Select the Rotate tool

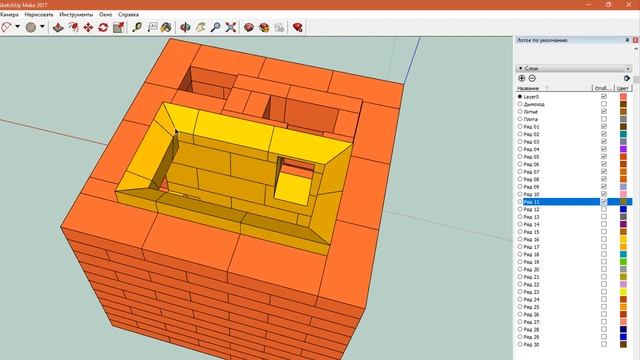tap(103, 27)
